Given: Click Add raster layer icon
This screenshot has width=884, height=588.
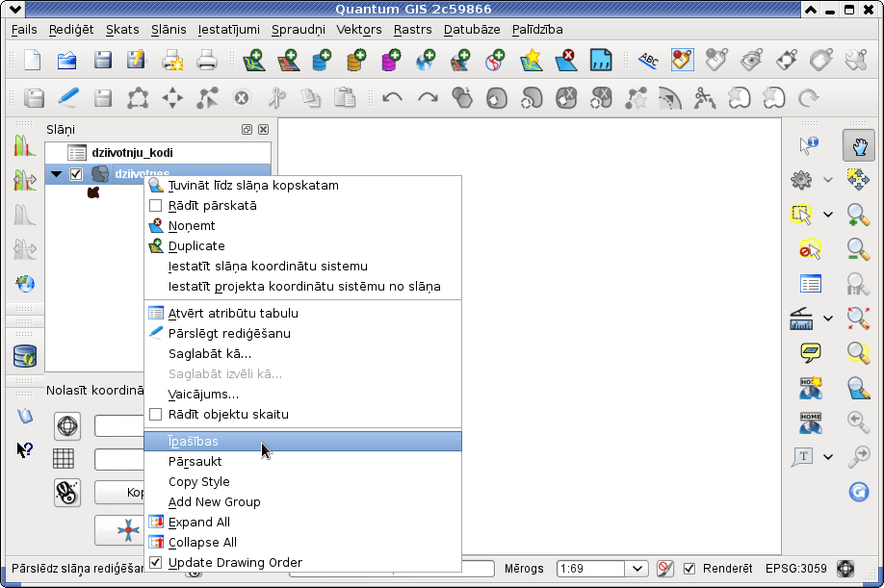Looking at the screenshot, I should 289,60.
